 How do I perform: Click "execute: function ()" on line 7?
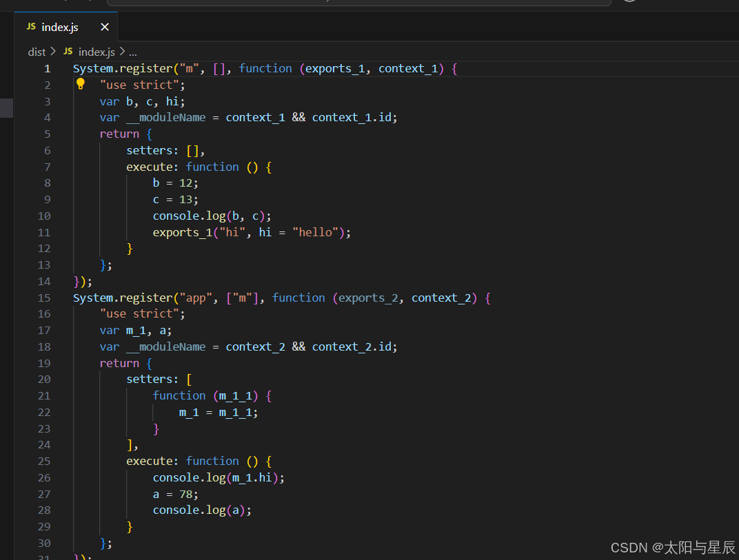click(192, 167)
